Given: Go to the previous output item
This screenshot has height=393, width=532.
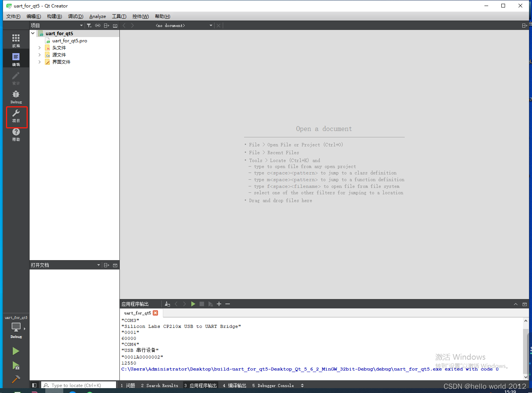Looking at the screenshot, I should [x=176, y=304].
